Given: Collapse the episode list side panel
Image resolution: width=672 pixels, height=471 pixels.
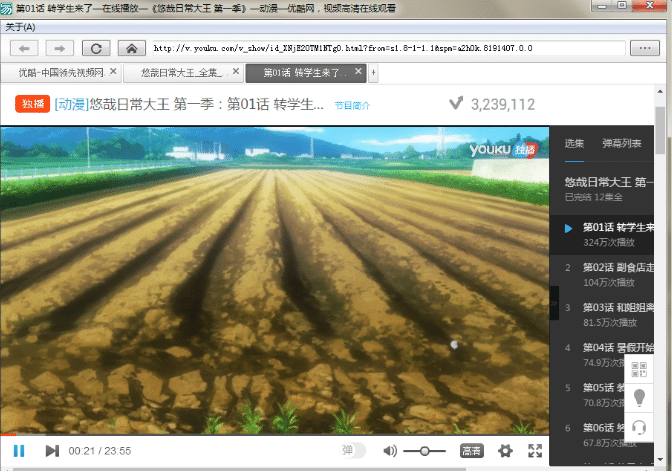Looking at the screenshot, I should tap(554, 301).
